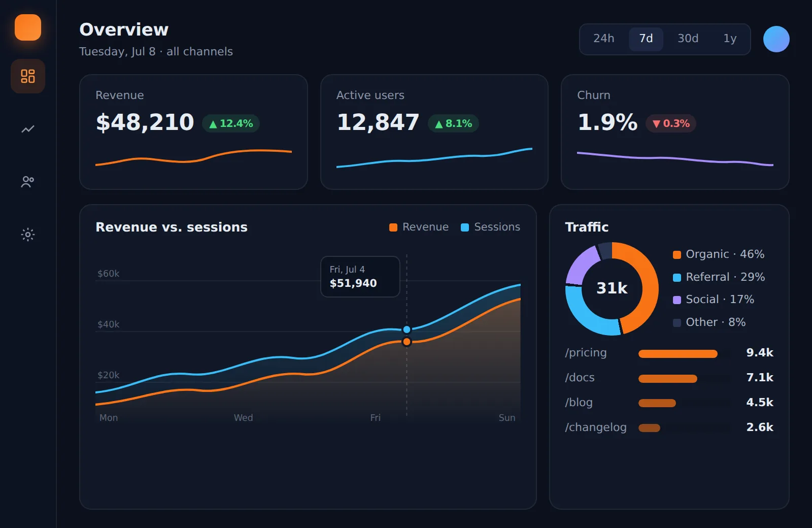Click the blue Sessions legend swatch

coord(465,227)
